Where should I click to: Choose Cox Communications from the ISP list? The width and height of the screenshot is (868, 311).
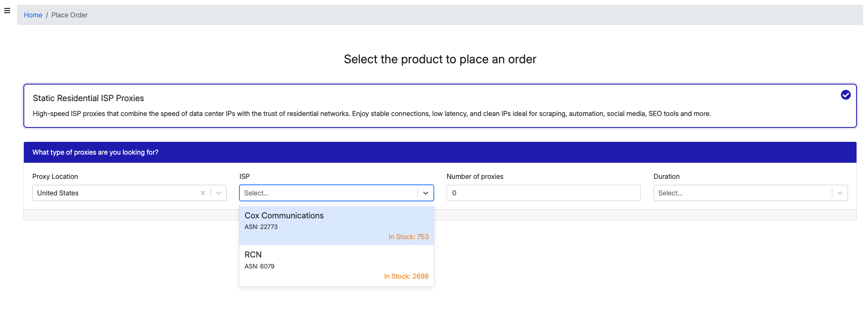pyautogui.click(x=284, y=216)
